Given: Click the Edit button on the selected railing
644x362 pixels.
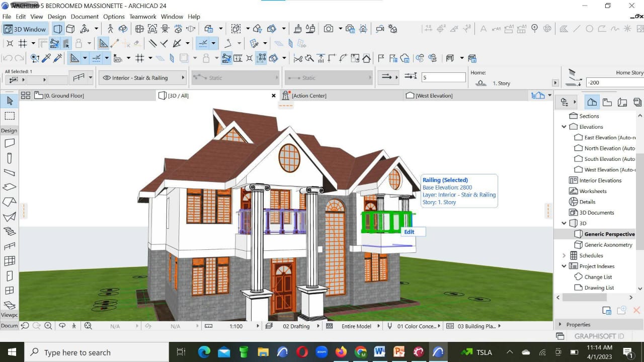Looking at the screenshot, I should pyautogui.click(x=413, y=232).
